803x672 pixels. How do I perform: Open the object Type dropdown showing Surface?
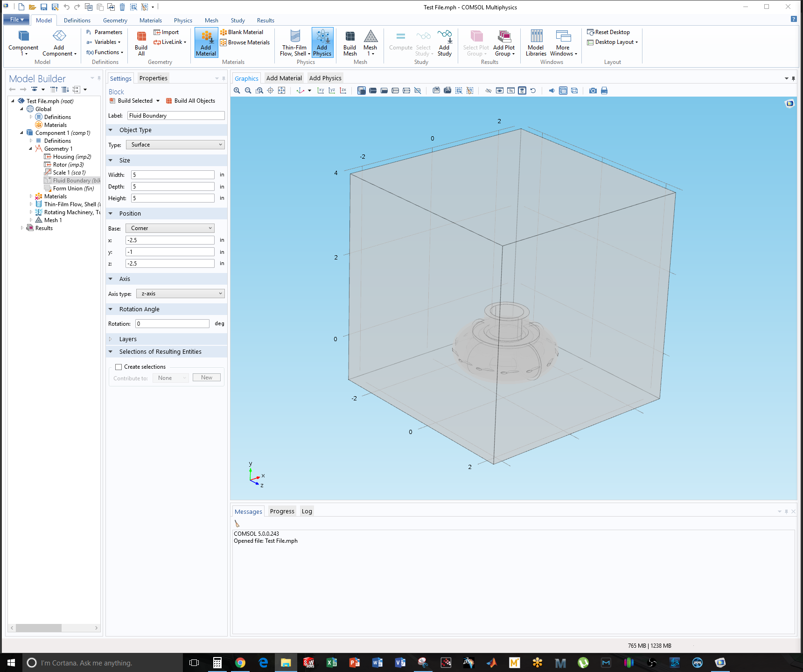[x=175, y=145]
